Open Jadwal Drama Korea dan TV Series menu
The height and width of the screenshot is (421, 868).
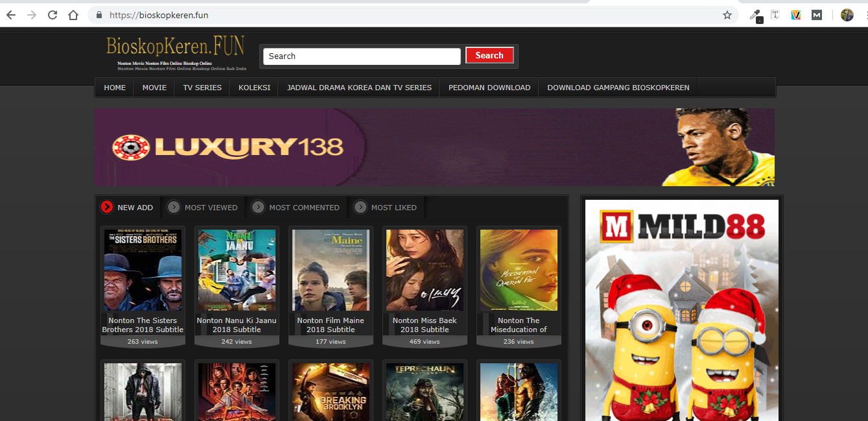359,88
